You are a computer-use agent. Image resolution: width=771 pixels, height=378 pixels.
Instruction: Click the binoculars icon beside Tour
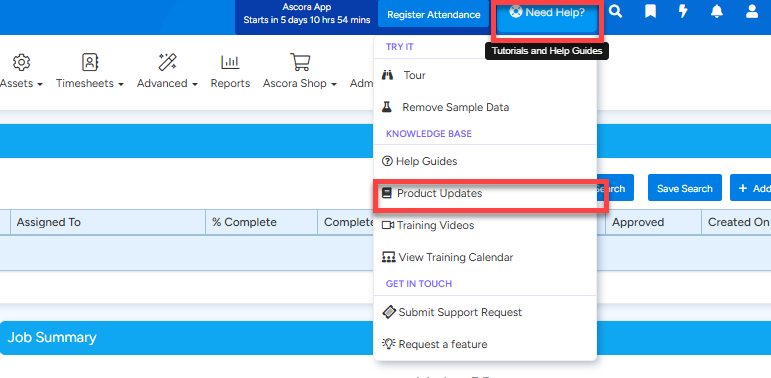[387, 75]
